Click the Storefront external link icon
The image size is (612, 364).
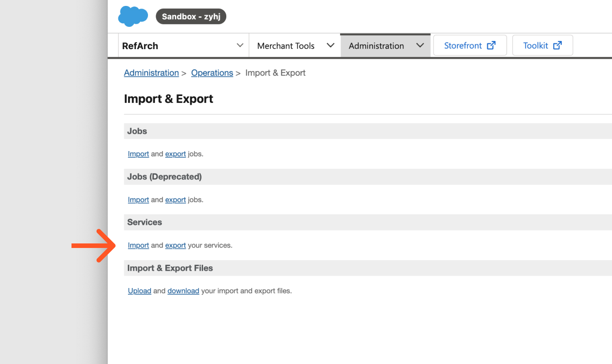tap(491, 45)
